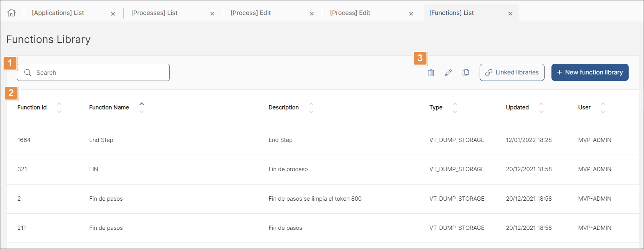Click the home icon in tab bar

(12, 13)
